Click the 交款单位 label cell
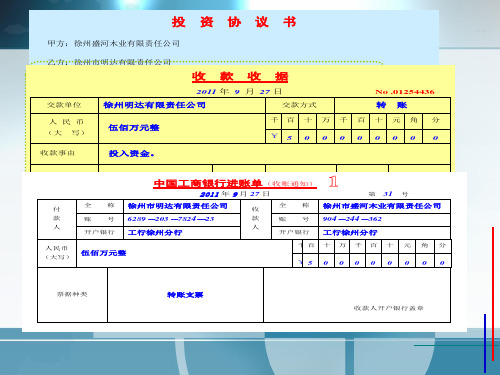Screen dimensions: 500x375 pyautogui.click(x=64, y=105)
